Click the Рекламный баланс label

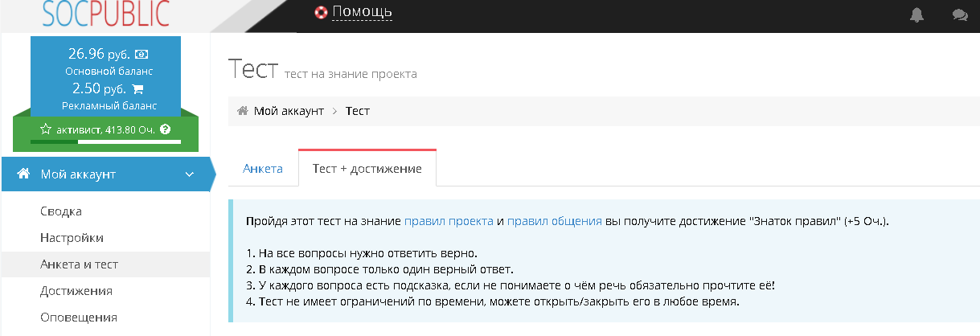[x=109, y=105]
